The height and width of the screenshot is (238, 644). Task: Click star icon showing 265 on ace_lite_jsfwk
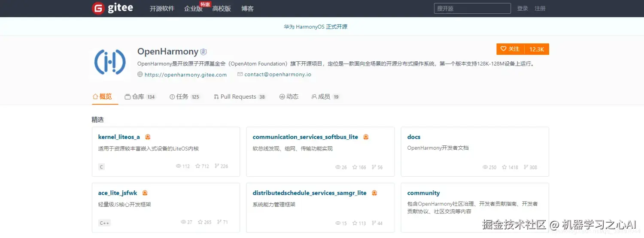(x=200, y=222)
